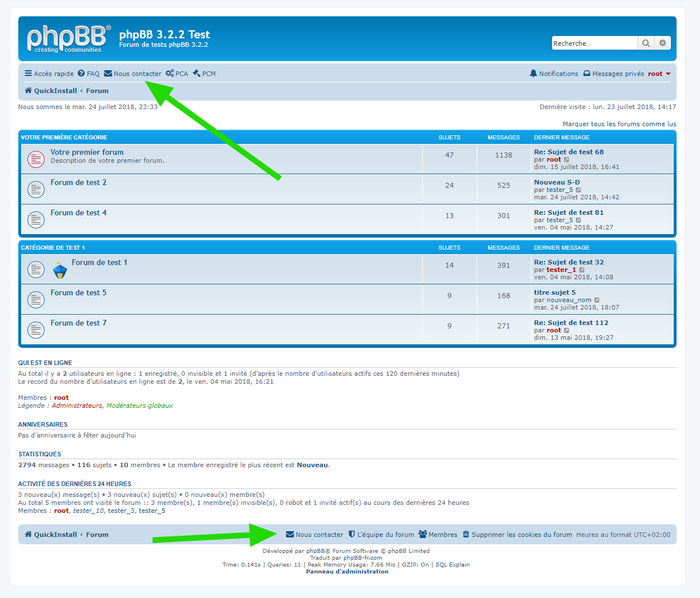This screenshot has height=598, width=700.
Task: Open Panneau d'administration link
Action: tap(347, 572)
